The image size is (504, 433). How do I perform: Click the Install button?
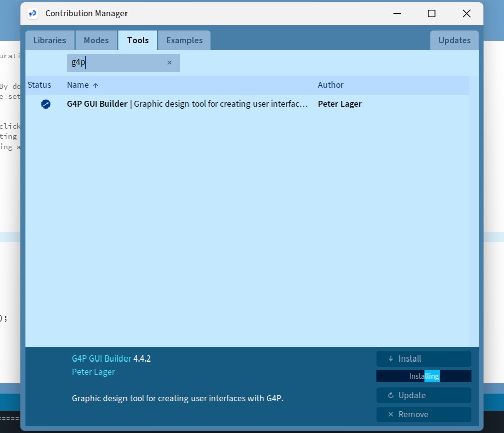(x=424, y=358)
